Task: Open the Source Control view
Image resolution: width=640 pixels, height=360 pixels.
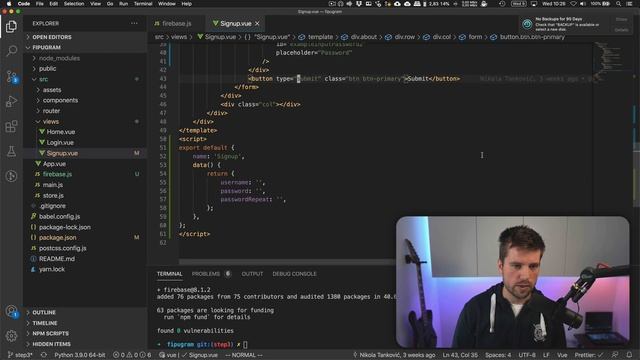Action: pos(11,76)
